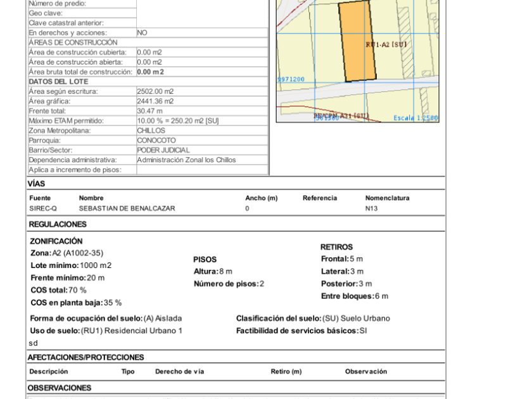Click the N13 nomenclature value
Screen dimensions: 532x399
tap(371, 208)
